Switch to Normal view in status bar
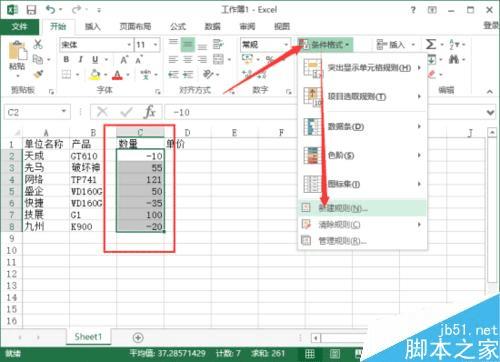 (310, 354)
